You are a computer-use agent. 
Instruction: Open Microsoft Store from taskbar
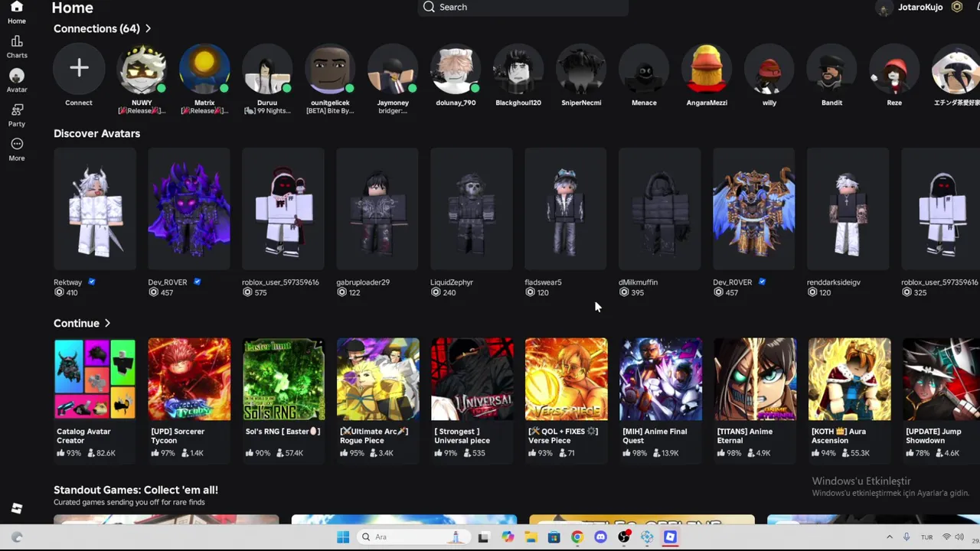pos(554,537)
